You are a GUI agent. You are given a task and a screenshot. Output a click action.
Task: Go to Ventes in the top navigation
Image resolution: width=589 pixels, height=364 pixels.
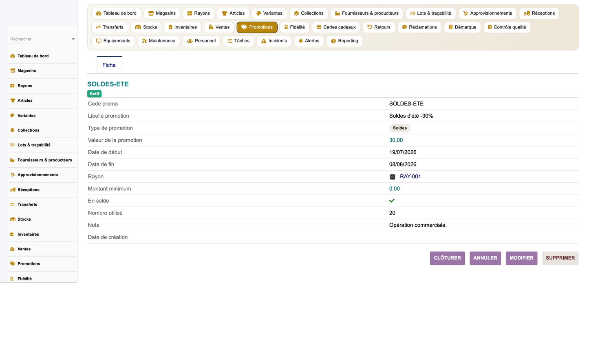219,27
